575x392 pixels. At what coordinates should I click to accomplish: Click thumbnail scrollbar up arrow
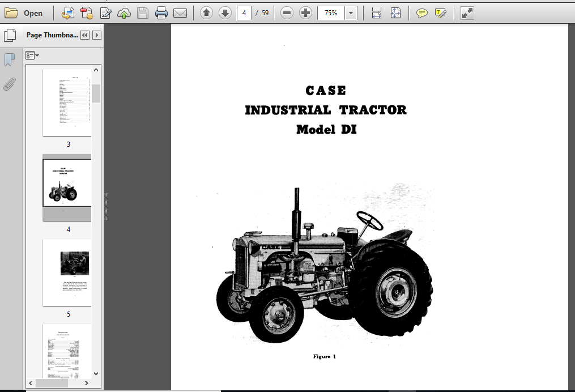tap(96, 70)
